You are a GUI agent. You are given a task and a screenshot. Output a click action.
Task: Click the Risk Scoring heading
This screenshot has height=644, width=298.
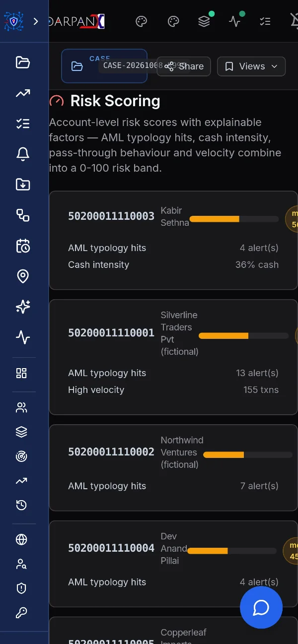(x=115, y=101)
